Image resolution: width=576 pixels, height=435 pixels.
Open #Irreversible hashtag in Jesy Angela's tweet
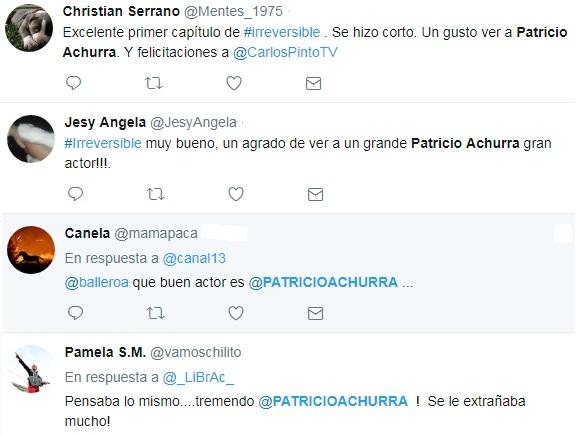pos(103,143)
